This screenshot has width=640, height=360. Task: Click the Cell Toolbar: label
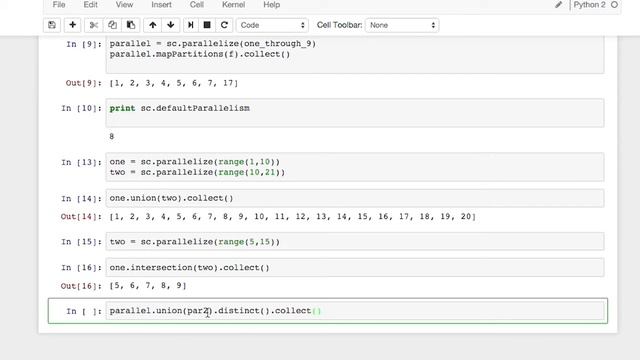tap(339, 25)
